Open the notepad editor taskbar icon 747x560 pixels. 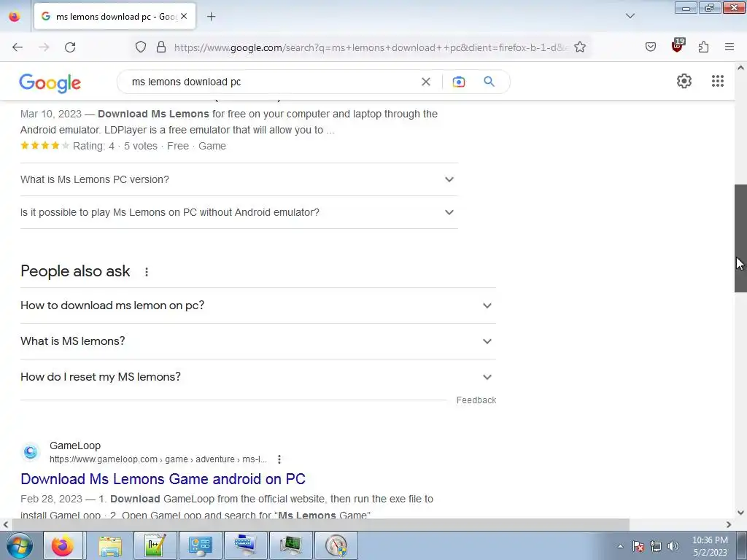pos(155,545)
